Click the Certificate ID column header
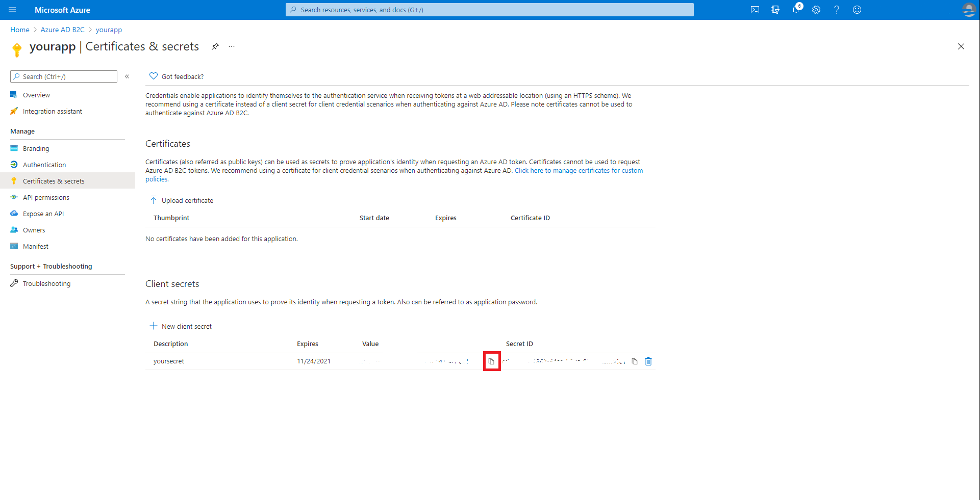 point(530,218)
